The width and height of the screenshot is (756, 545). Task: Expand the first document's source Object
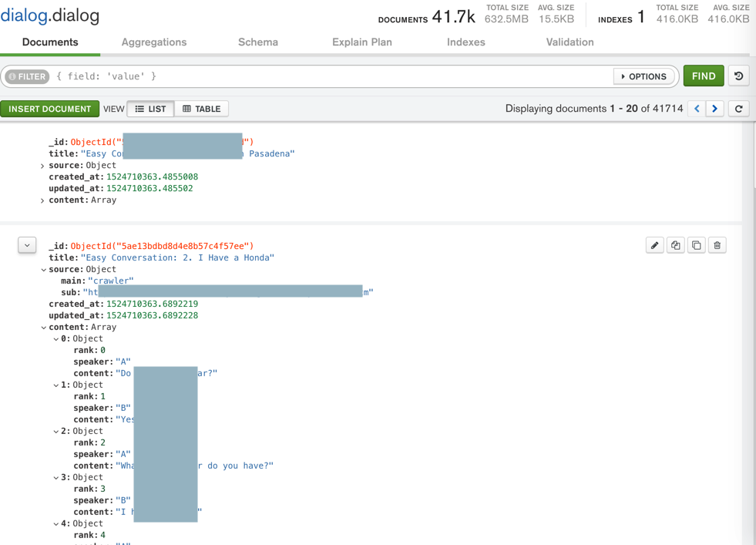point(42,166)
